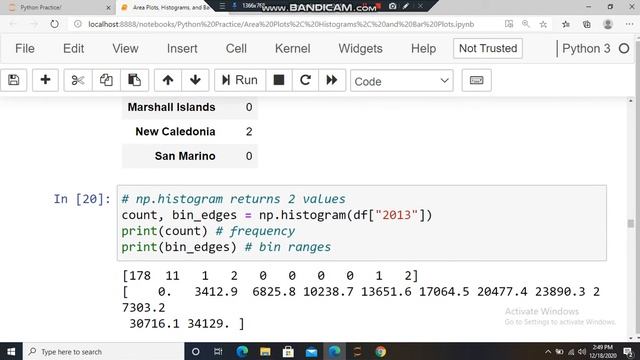Screen dimensions: 640x360
Task: Interrupt the kernel with the stop icon
Action: click(x=279, y=80)
